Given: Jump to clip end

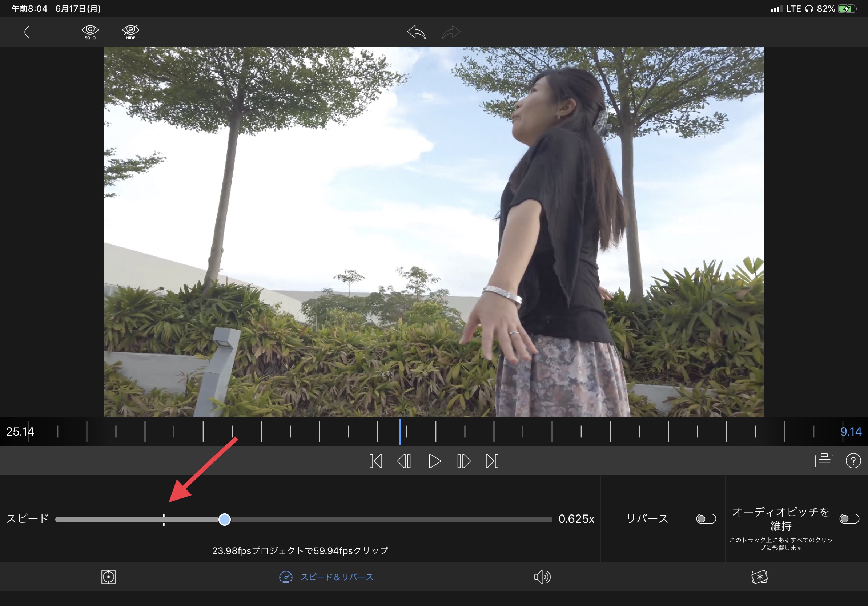Looking at the screenshot, I should (492, 461).
